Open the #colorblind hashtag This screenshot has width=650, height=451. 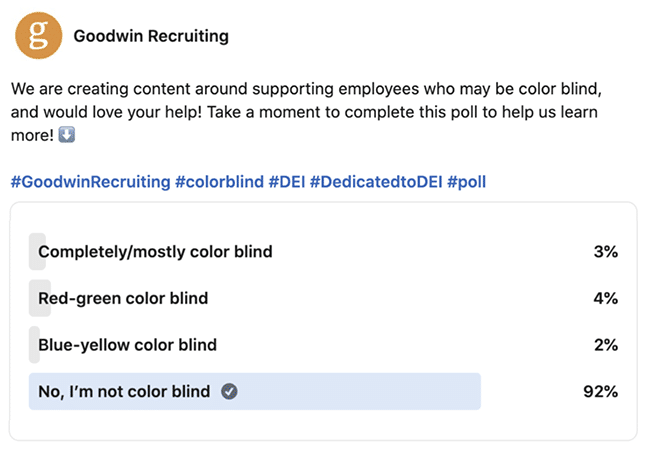[219, 182]
